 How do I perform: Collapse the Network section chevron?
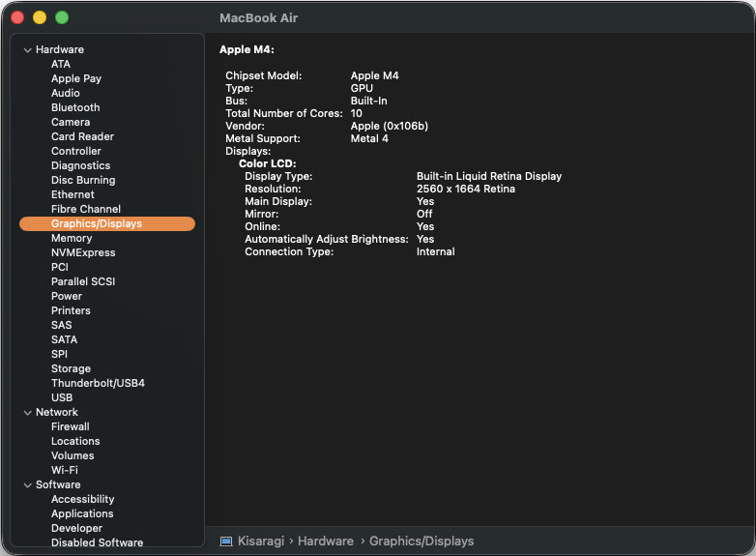[28, 413]
